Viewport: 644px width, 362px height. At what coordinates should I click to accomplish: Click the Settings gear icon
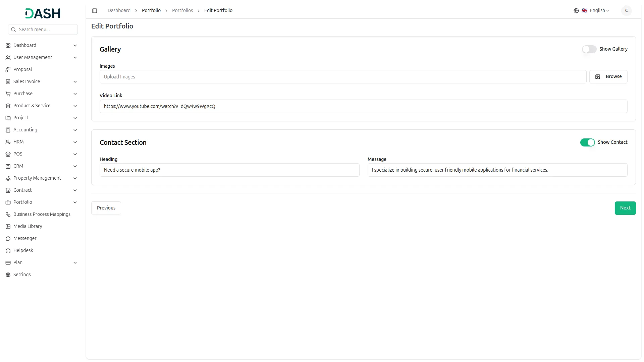(8, 275)
